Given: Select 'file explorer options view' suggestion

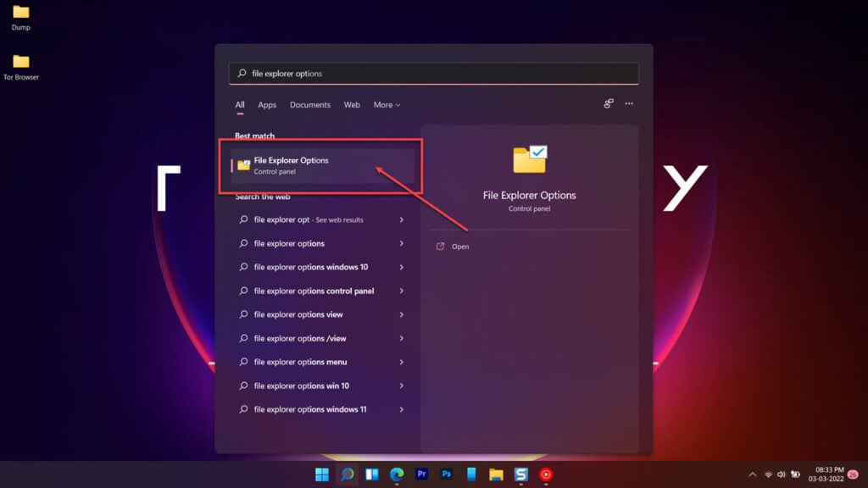Looking at the screenshot, I should point(323,315).
